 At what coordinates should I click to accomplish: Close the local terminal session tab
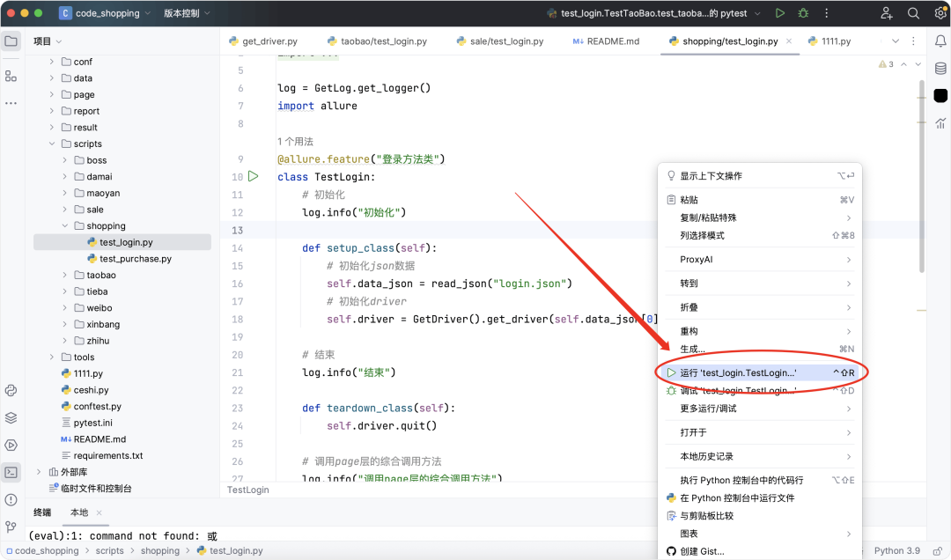tap(99, 512)
